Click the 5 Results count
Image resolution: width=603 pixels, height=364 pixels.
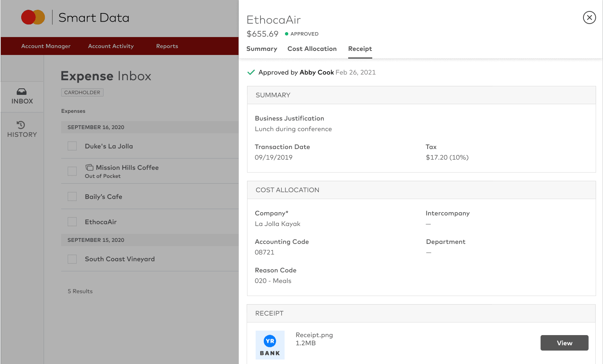tap(80, 291)
